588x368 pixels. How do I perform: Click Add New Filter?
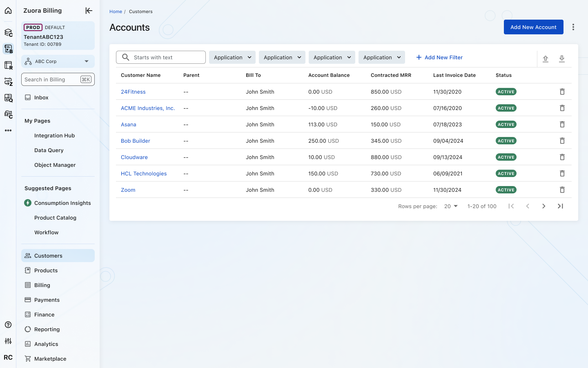click(439, 57)
